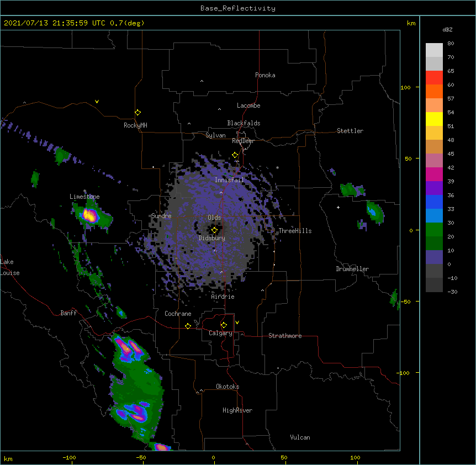Click the legend value -30
This screenshot has width=476, height=465.
point(452,292)
